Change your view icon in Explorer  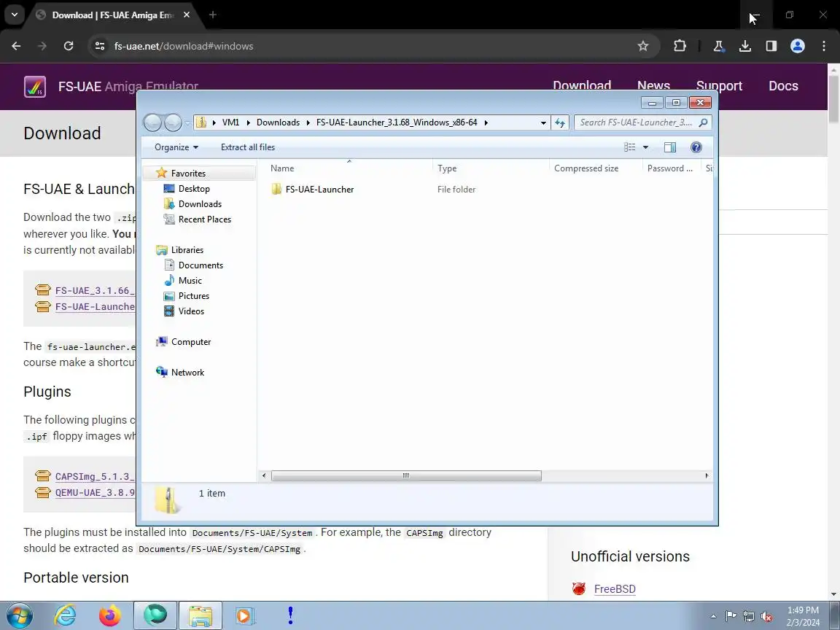click(630, 147)
